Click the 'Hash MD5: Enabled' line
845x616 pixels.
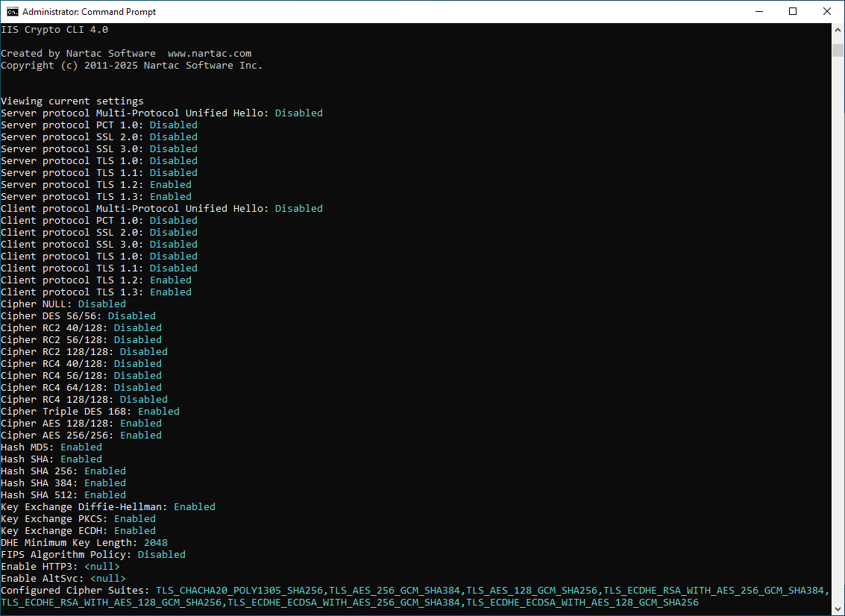click(x=51, y=447)
